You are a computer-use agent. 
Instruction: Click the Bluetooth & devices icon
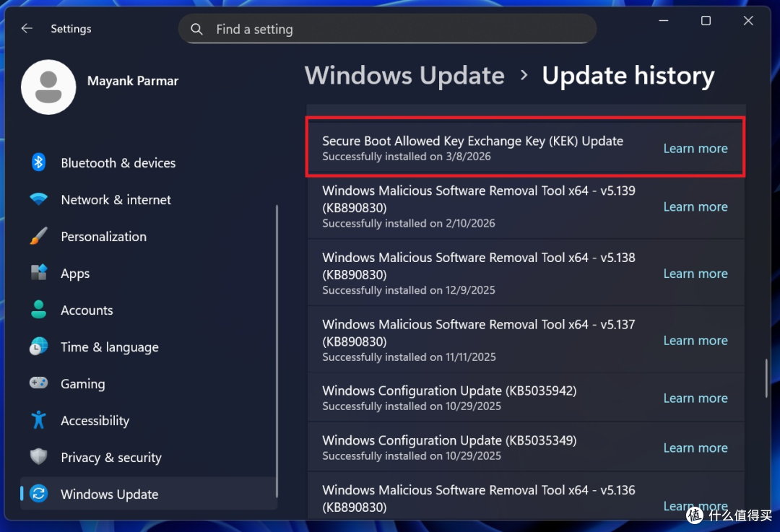[39, 162]
